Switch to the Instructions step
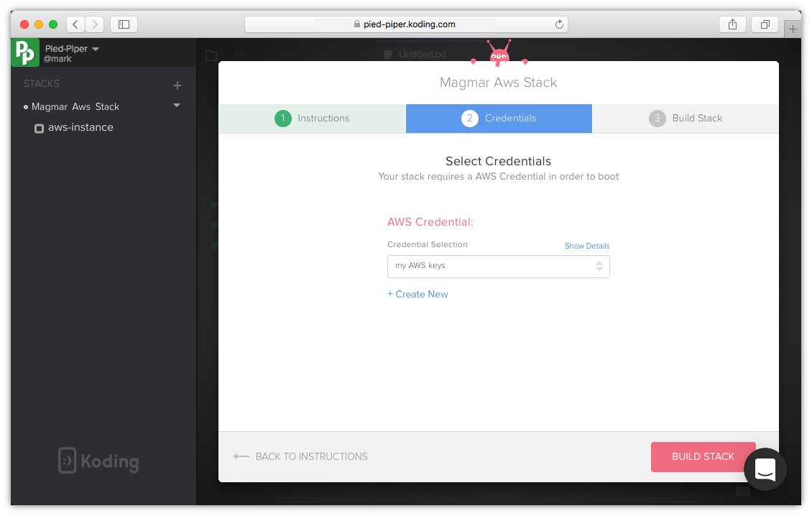The height and width of the screenshot is (516, 812). click(312, 118)
